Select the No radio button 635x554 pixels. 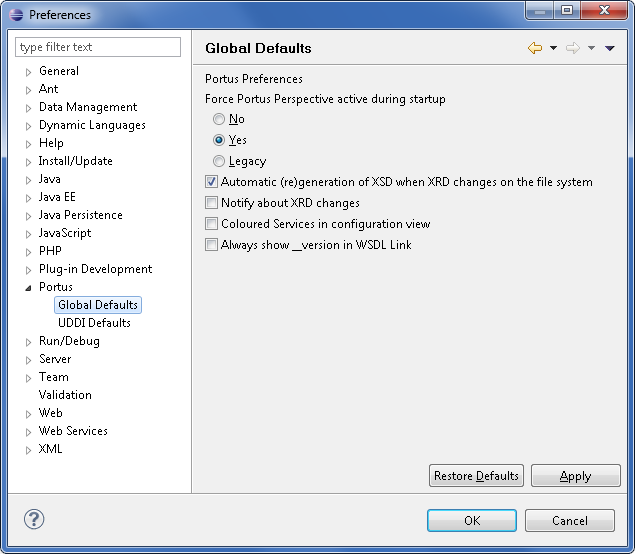[x=219, y=119]
